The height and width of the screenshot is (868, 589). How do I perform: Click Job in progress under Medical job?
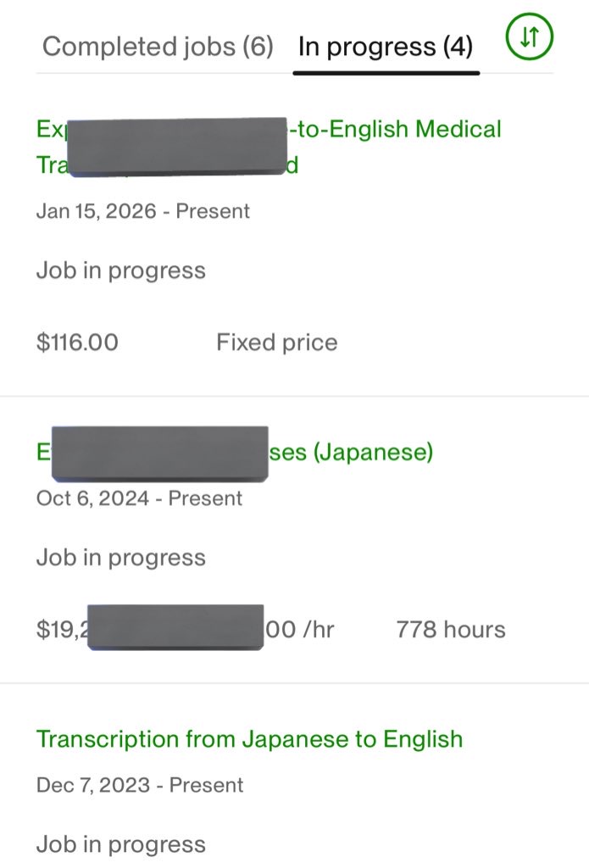point(121,270)
